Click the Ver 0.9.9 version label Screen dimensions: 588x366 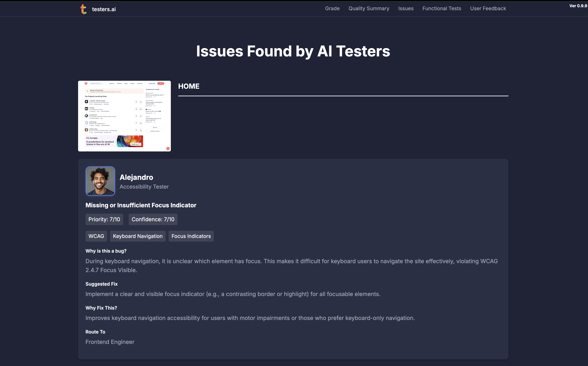(x=578, y=6)
